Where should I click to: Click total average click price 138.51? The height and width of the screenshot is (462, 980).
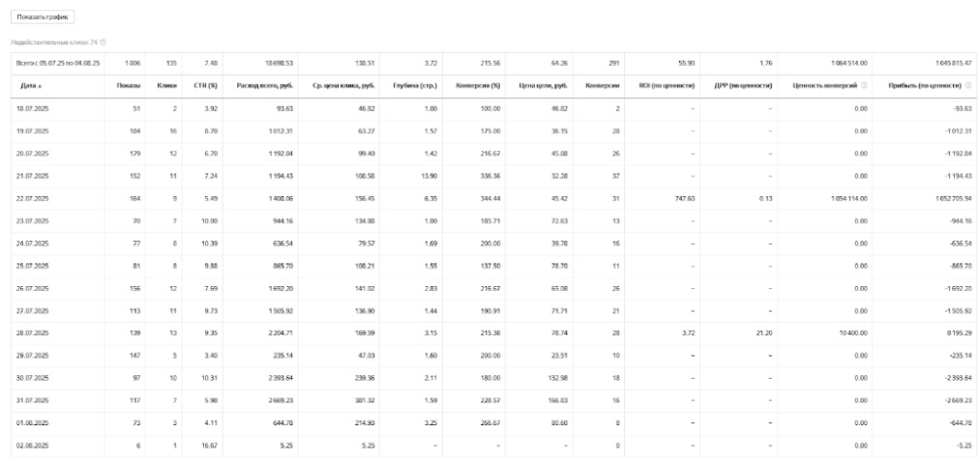click(365, 63)
